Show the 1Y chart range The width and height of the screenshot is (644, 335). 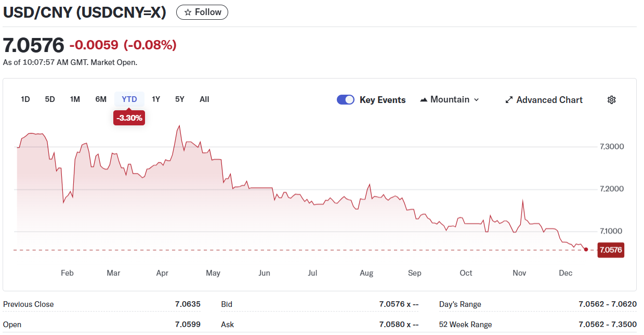(156, 99)
